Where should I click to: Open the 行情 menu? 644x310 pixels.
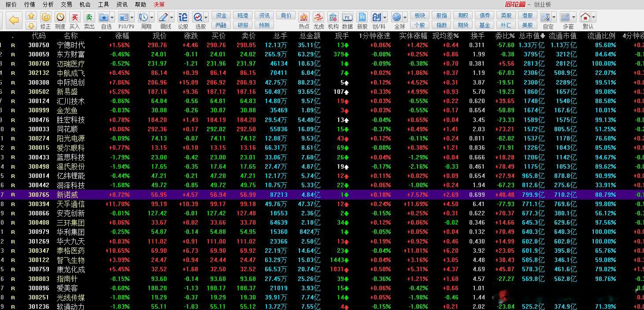coord(30,4)
